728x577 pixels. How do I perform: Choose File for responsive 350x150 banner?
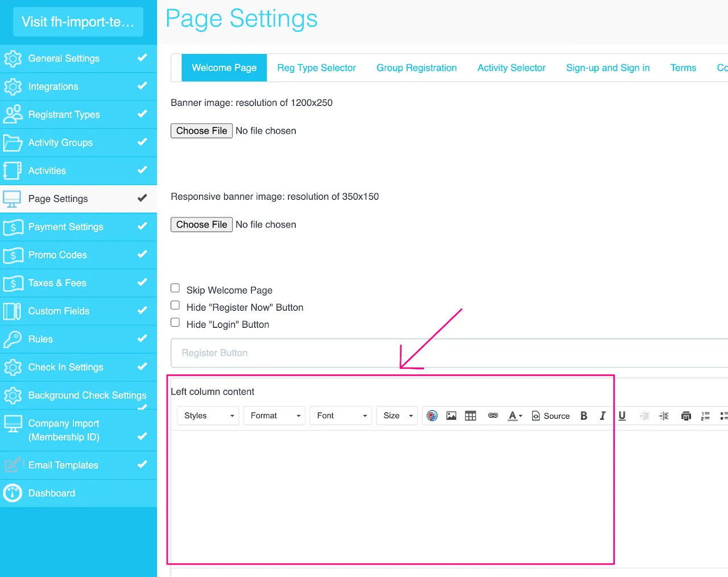pyautogui.click(x=202, y=225)
